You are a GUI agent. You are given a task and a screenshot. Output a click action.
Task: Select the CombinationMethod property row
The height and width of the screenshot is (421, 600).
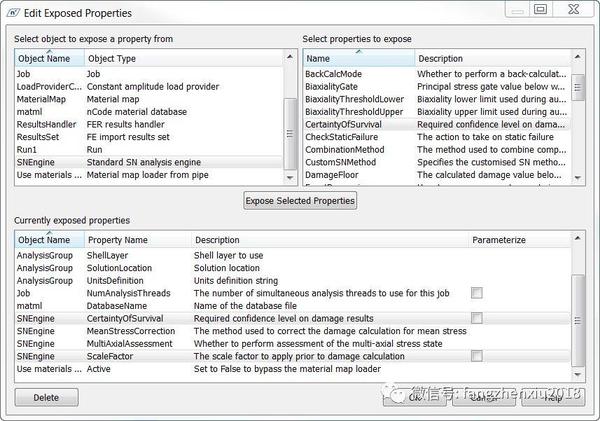pyautogui.click(x=345, y=149)
